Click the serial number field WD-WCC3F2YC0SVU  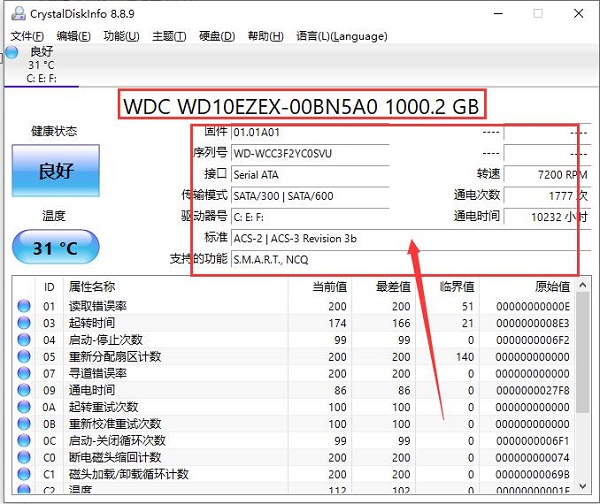310,153
